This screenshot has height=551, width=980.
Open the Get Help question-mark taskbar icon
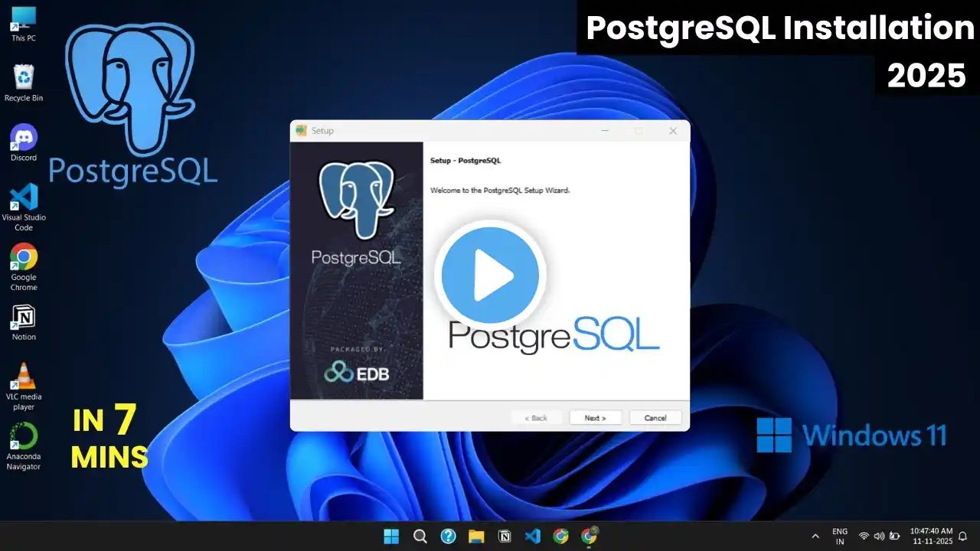tap(448, 536)
